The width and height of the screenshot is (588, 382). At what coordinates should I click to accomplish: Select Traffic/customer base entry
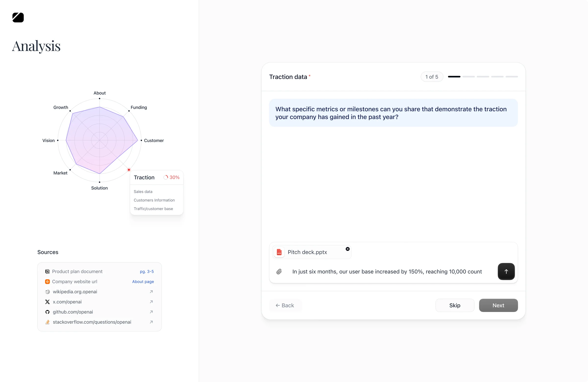click(153, 209)
